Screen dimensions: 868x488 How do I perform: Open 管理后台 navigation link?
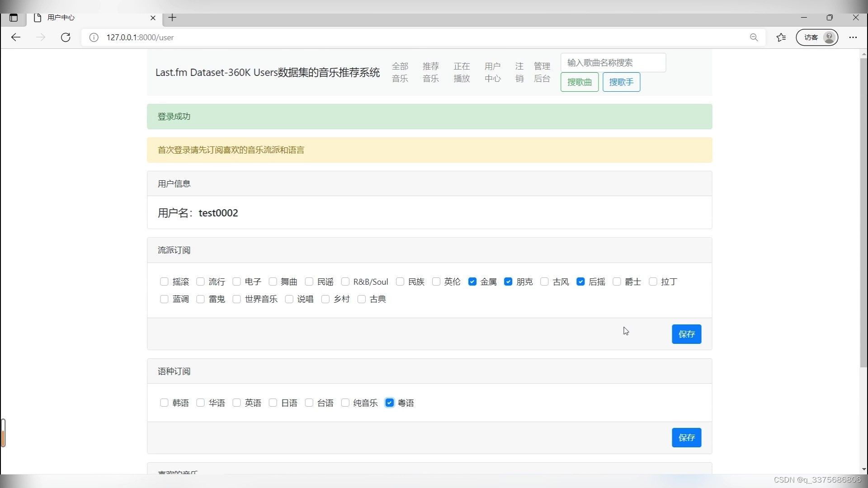542,72
